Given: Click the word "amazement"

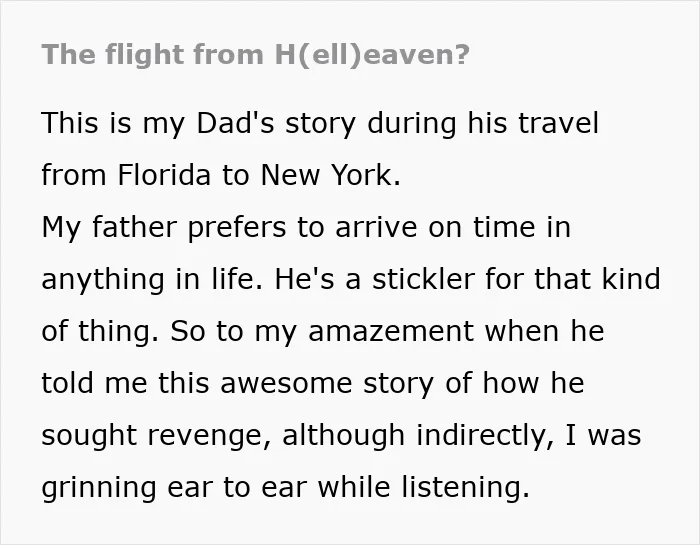Looking at the screenshot, I should pos(391,332).
